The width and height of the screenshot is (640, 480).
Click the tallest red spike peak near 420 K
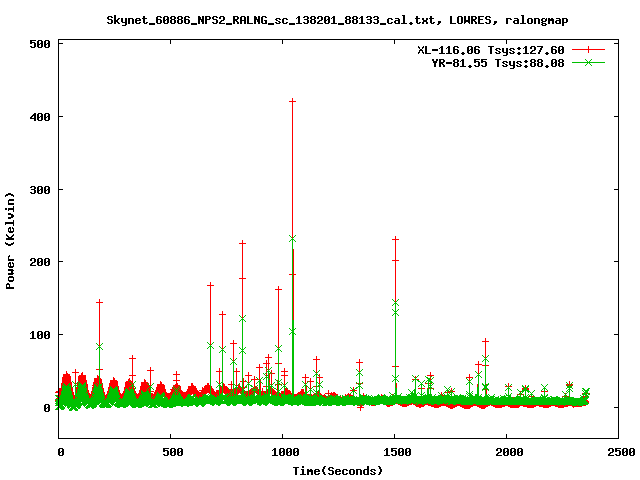292,101
